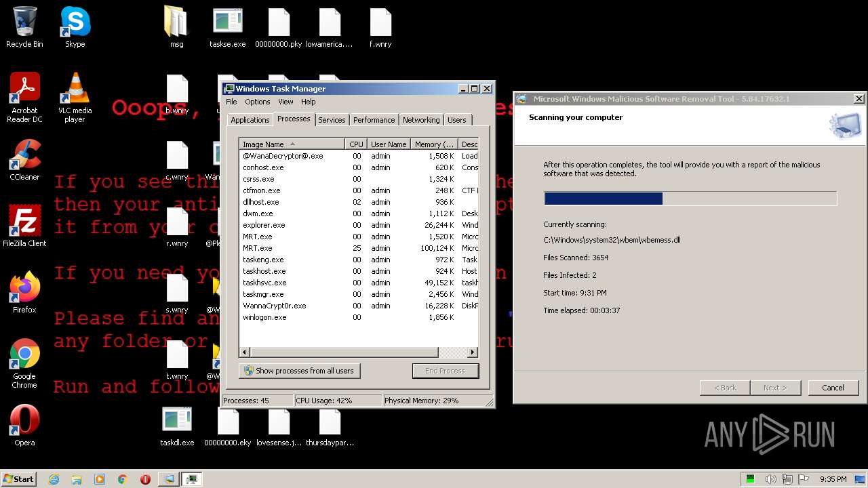Select the c.wnry file icon
868x488 pixels.
pos(177,160)
